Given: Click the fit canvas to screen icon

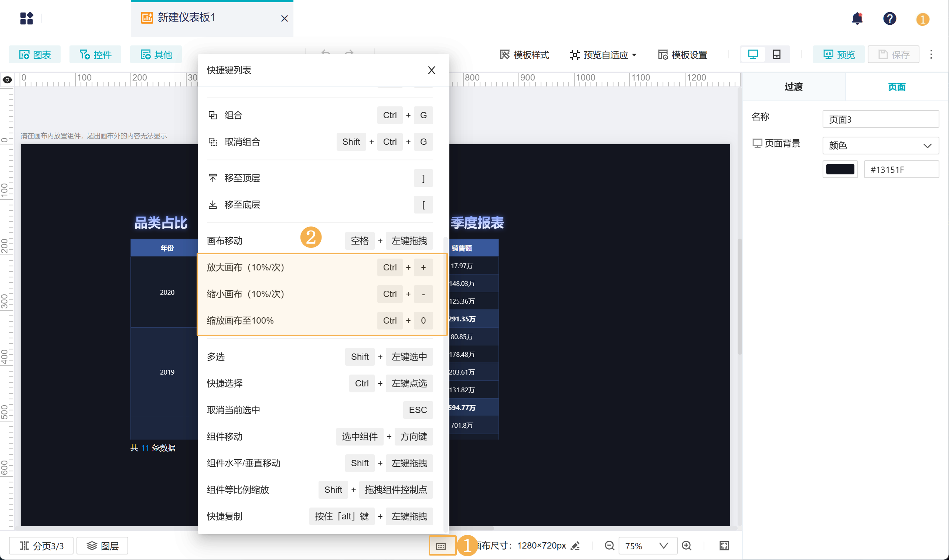Looking at the screenshot, I should [724, 546].
